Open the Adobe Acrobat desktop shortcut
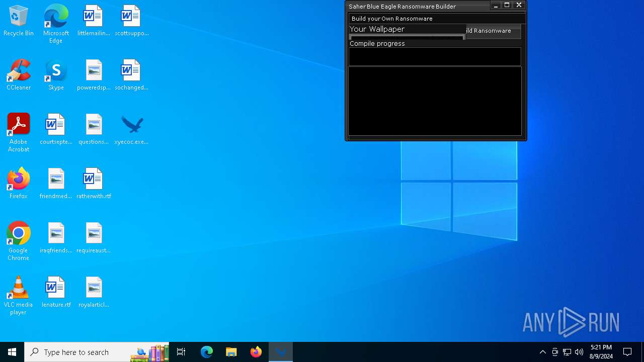The width and height of the screenshot is (644, 362). [19, 133]
